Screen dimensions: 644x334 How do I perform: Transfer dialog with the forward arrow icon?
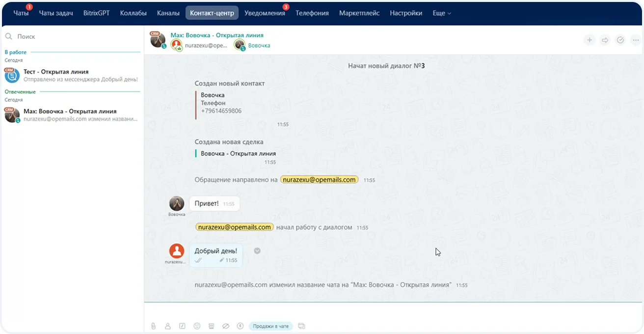click(605, 40)
